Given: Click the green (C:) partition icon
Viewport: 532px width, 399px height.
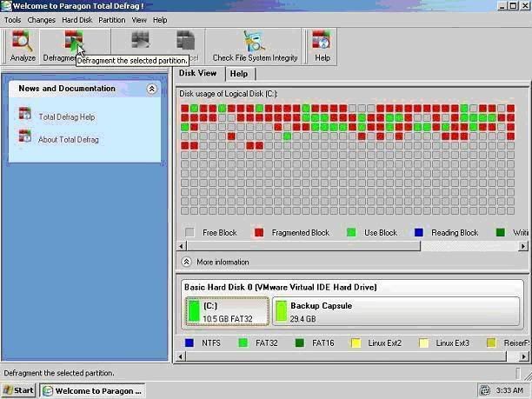Looking at the screenshot, I should pyautogui.click(x=194, y=310).
